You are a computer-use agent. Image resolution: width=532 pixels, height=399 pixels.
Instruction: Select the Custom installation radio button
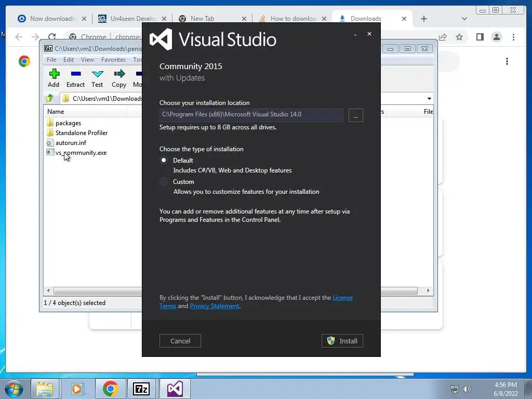[x=164, y=181]
